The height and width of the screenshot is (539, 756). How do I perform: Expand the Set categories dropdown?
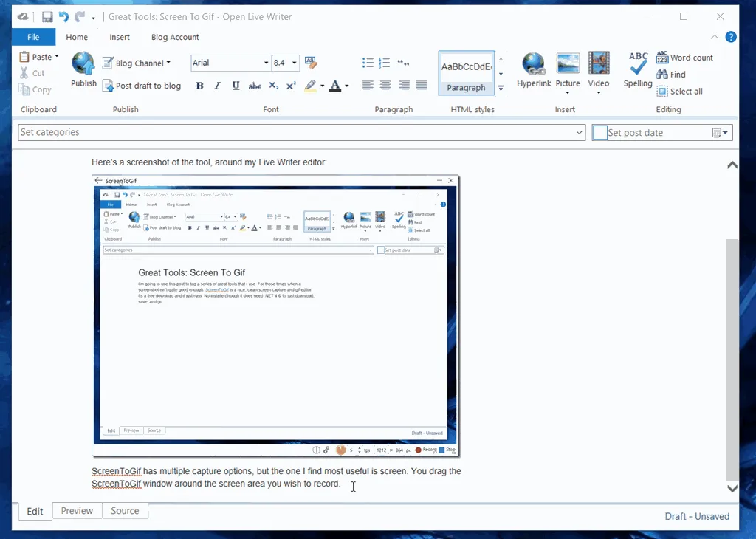click(580, 133)
